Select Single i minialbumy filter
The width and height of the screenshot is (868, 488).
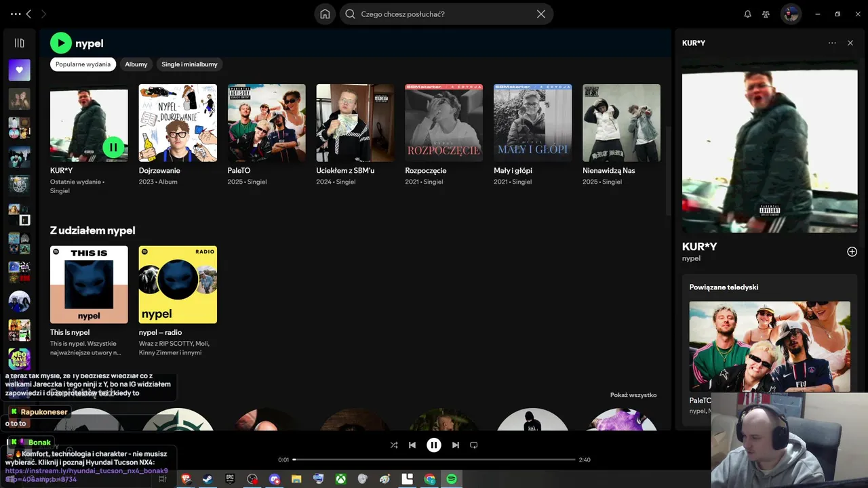point(189,64)
